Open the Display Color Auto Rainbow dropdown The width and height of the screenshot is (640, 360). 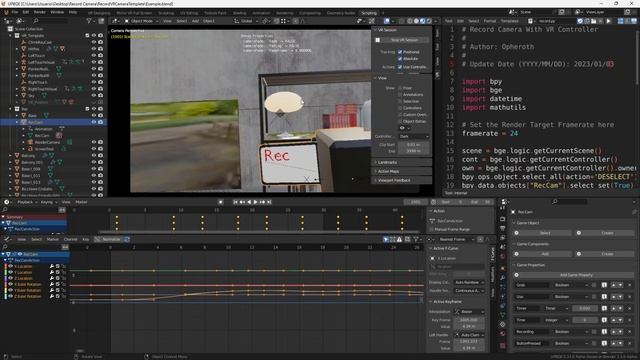(469, 282)
